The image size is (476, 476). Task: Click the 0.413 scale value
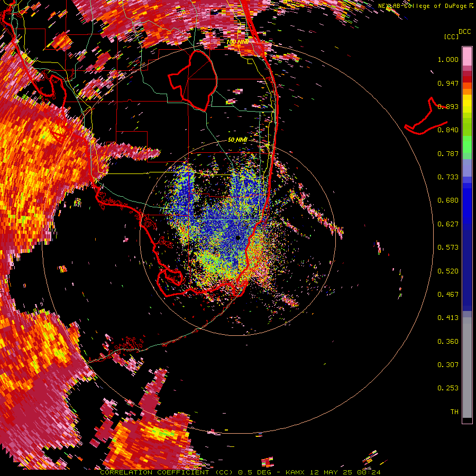[x=448, y=318]
